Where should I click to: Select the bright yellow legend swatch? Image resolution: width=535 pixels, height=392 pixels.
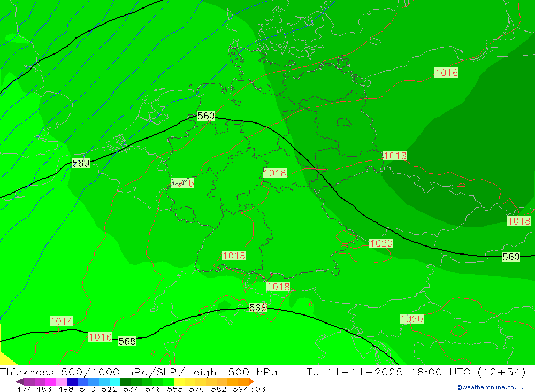click(179, 381)
